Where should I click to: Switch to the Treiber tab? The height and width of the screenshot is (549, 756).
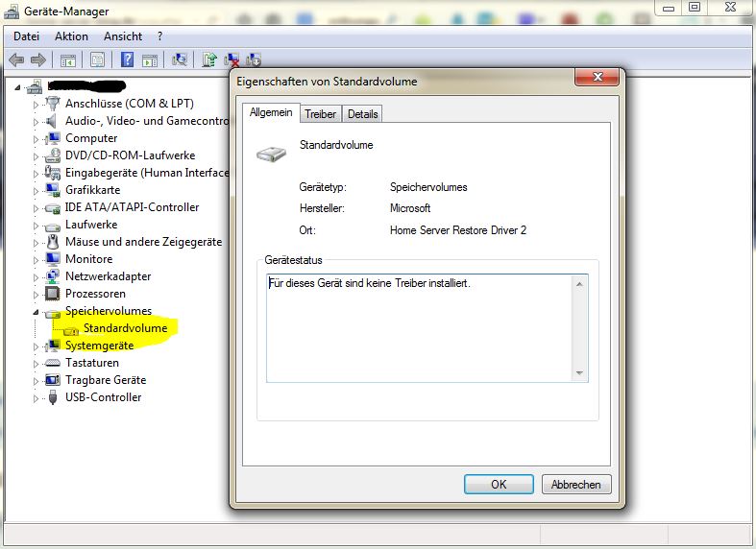320,114
